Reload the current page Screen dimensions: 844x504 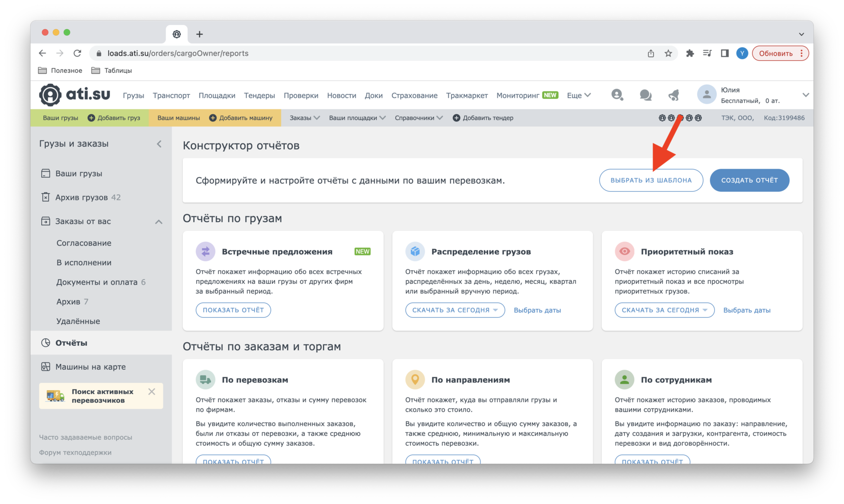point(77,53)
